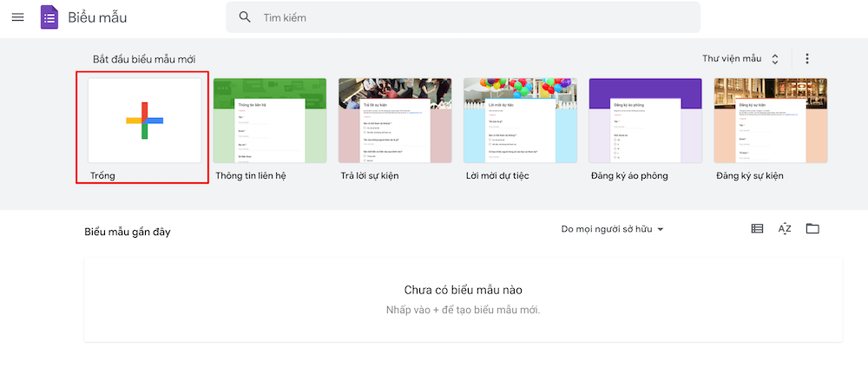Click the Bắt đầu biểu mẫu mới heading
Screen dimensions: 868x374
144,59
